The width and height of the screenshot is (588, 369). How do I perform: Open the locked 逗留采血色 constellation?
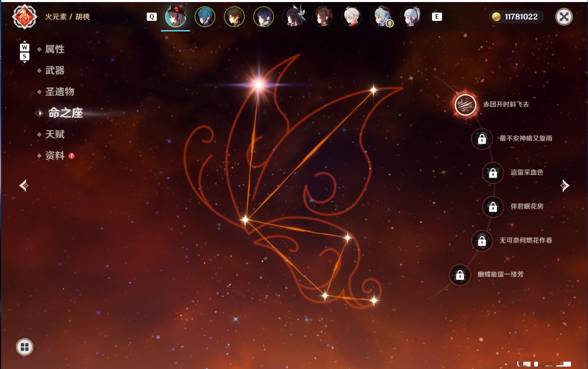pyautogui.click(x=493, y=172)
